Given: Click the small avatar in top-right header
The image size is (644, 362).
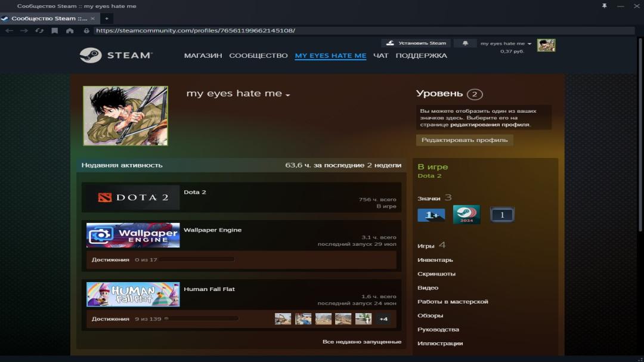Looking at the screenshot, I should 546,45.
